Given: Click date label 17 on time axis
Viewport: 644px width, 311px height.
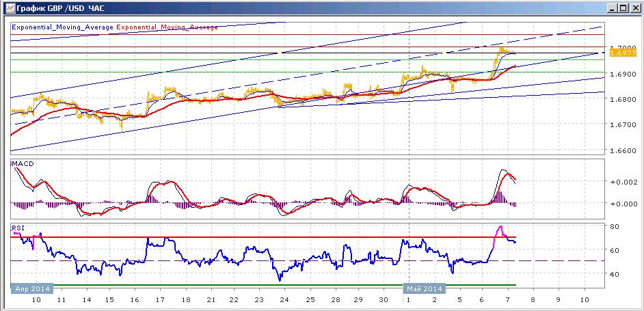Looking at the screenshot, I should [x=160, y=300].
